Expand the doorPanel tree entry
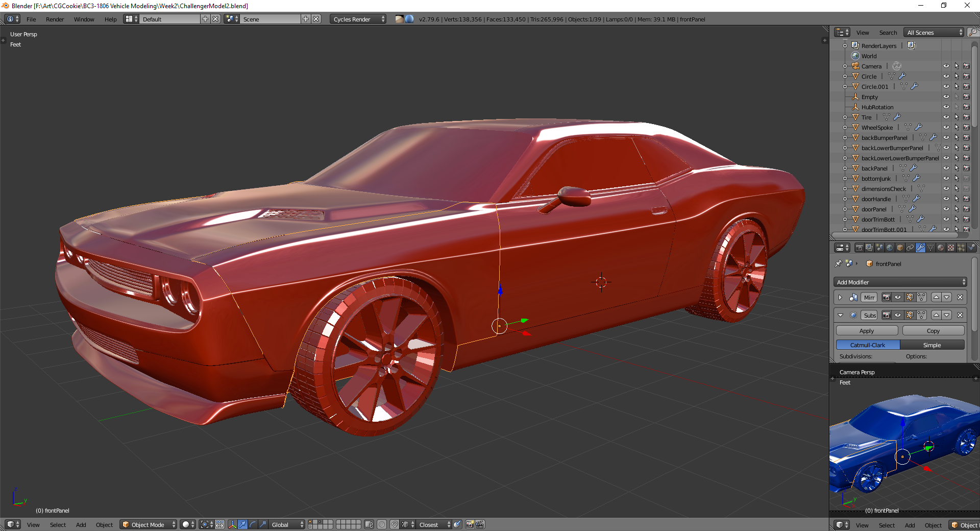Image resolution: width=980 pixels, height=531 pixels. point(845,209)
